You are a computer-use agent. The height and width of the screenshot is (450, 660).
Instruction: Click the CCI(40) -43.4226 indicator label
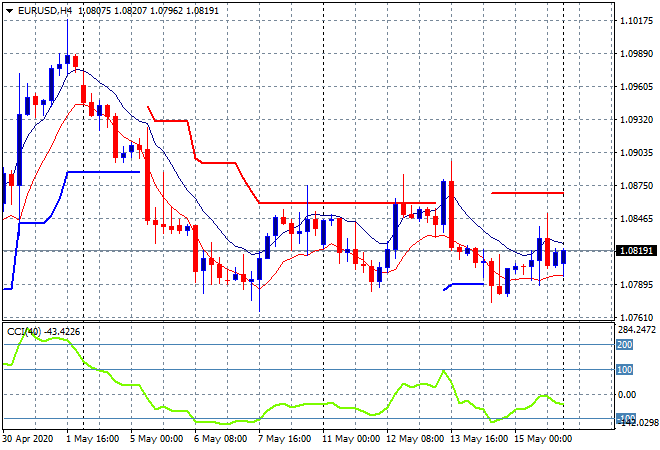[x=43, y=332]
